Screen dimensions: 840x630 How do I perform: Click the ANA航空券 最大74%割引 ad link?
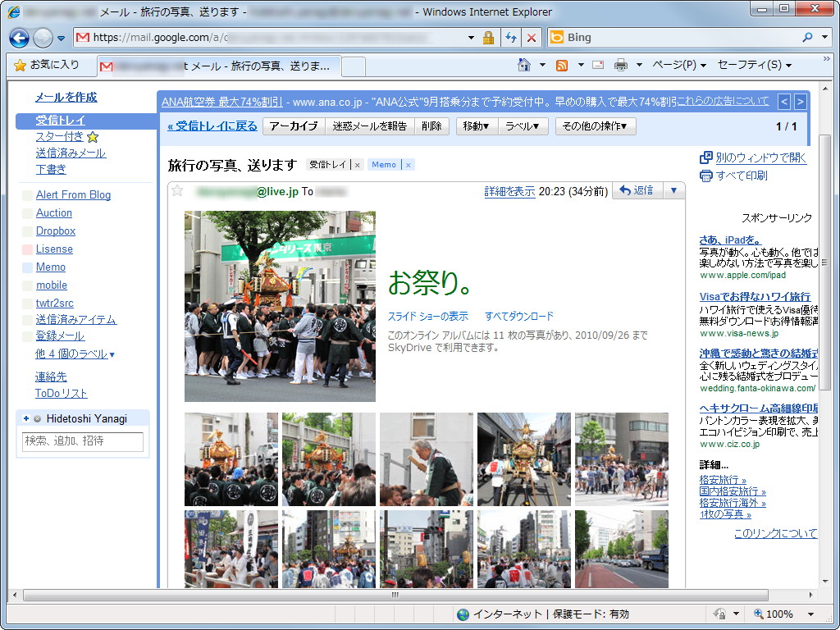pyautogui.click(x=221, y=101)
